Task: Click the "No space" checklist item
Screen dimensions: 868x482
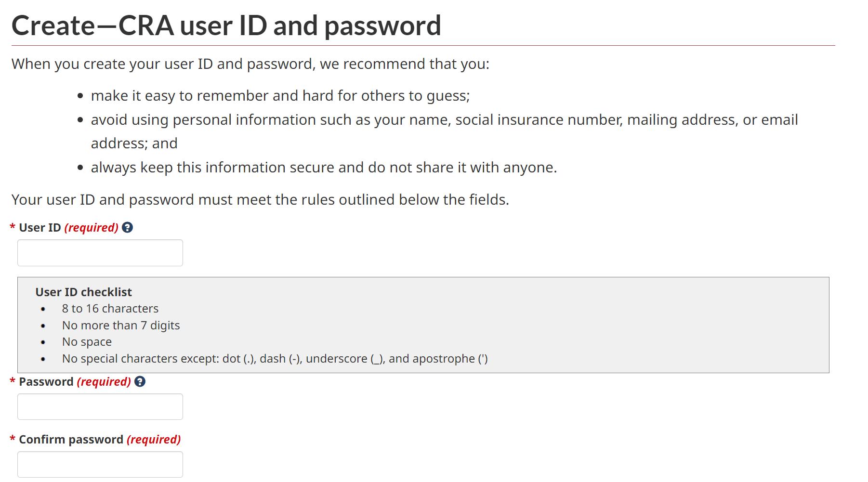Action: pyautogui.click(x=87, y=342)
